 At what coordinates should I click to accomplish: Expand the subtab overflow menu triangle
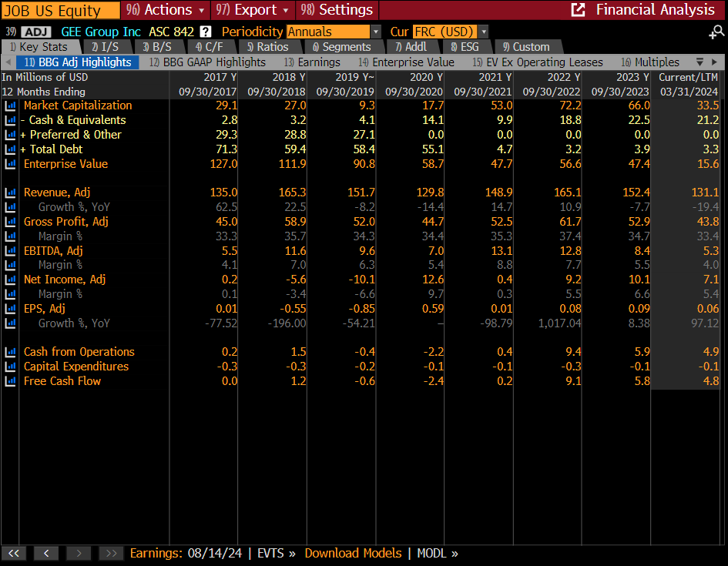[700, 62]
